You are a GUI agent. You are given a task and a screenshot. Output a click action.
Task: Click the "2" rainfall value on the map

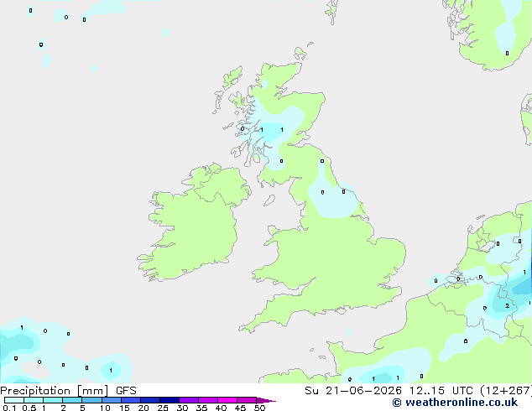507,306
